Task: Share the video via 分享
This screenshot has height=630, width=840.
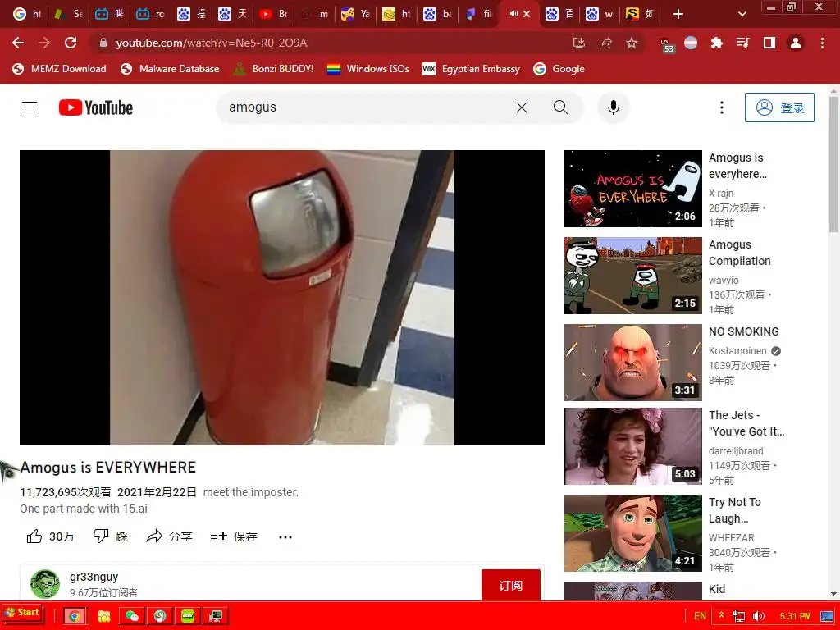Action: [x=169, y=536]
